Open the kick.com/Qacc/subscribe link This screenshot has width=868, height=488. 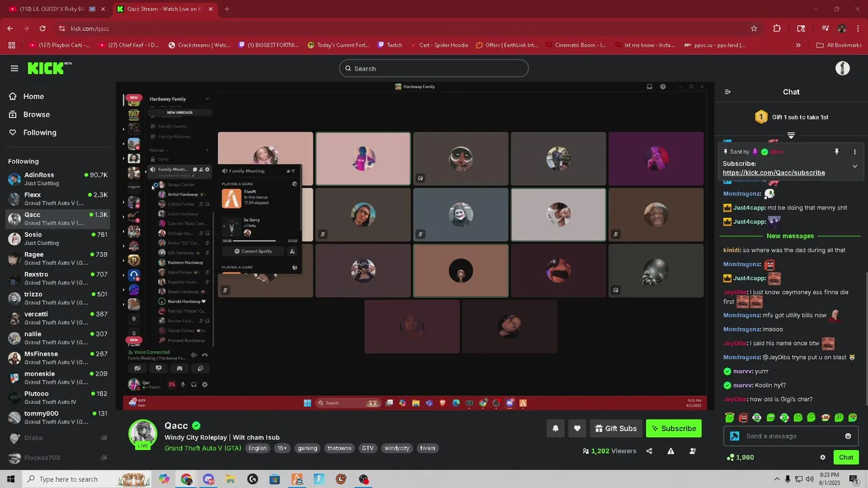pyautogui.click(x=774, y=173)
